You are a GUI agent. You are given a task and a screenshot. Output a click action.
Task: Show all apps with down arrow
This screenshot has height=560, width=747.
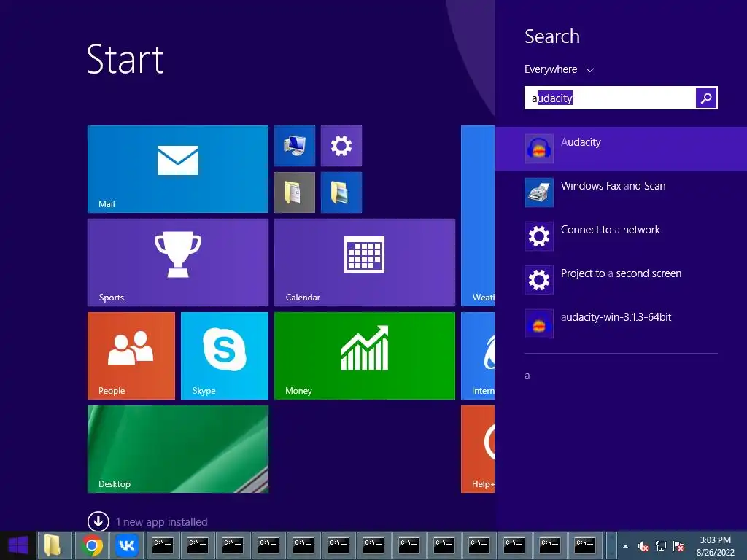click(x=98, y=521)
